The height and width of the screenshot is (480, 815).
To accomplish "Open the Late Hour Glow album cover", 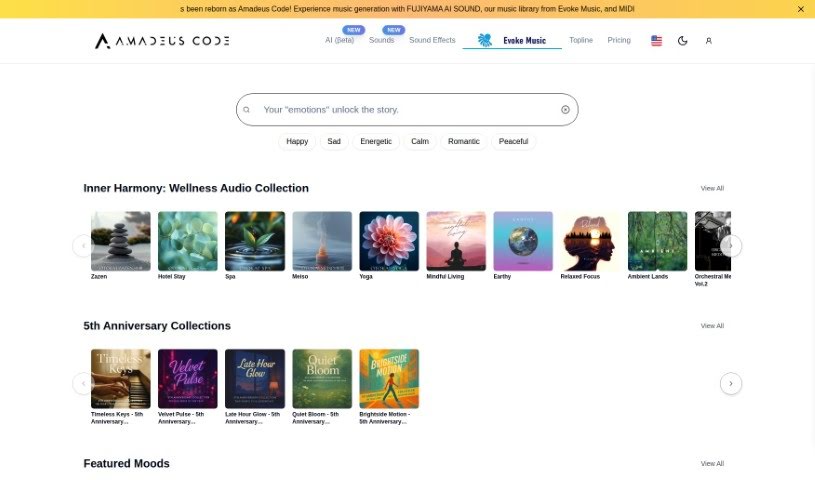I will click(x=255, y=379).
